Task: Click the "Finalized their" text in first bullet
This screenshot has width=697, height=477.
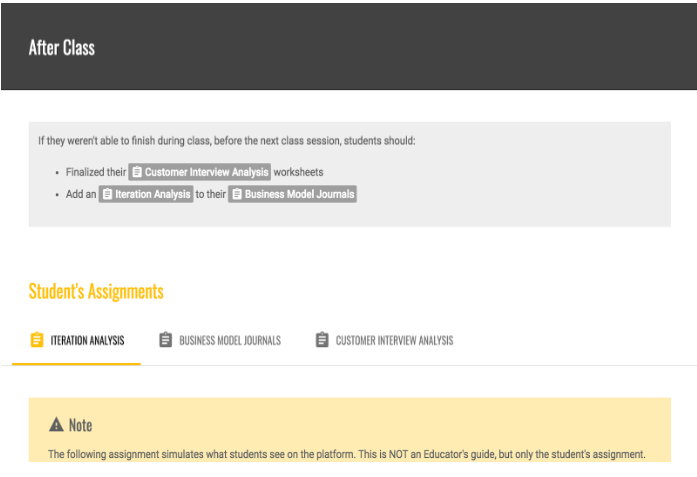Action: 95,172
